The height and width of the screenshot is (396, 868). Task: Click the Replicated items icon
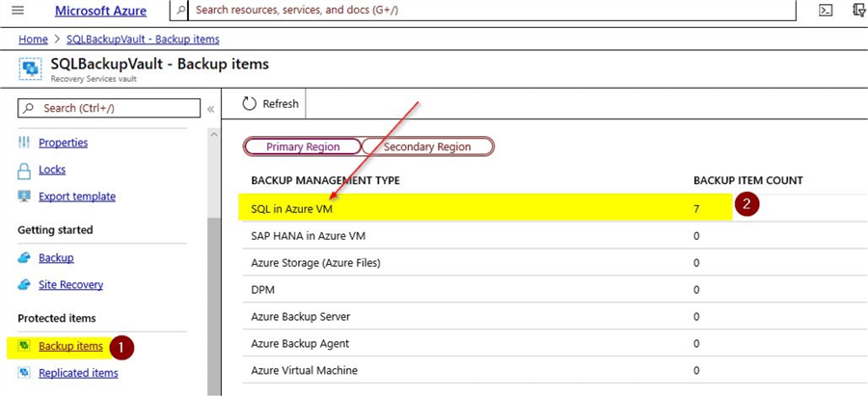(24, 373)
